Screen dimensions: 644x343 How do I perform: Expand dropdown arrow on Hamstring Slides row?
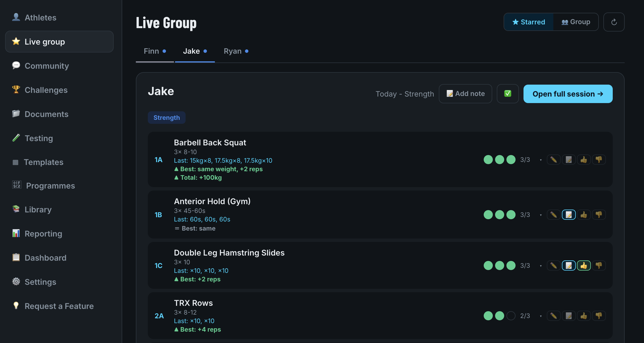(541, 266)
